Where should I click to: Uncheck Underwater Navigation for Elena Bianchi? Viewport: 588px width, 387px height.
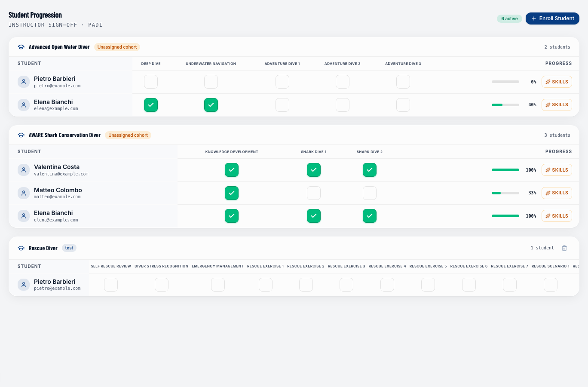[x=211, y=105]
